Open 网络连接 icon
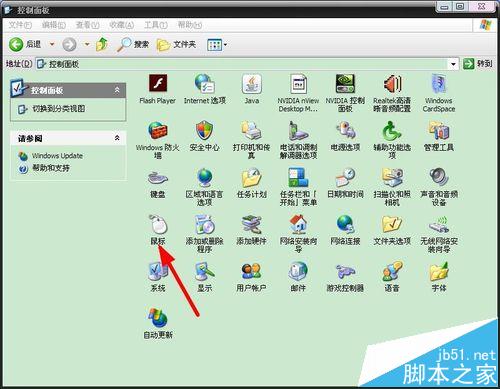This screenshot has width=500, height=389. [345, 224]
